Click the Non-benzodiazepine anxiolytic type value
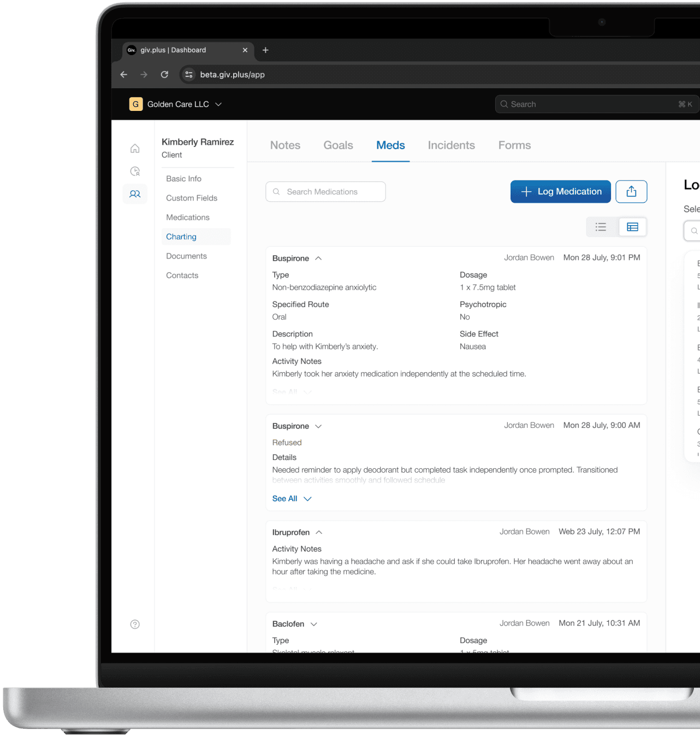 pos(324,287)
